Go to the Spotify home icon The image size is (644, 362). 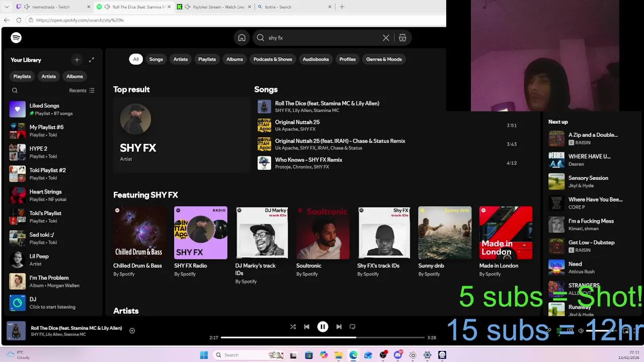242,38
